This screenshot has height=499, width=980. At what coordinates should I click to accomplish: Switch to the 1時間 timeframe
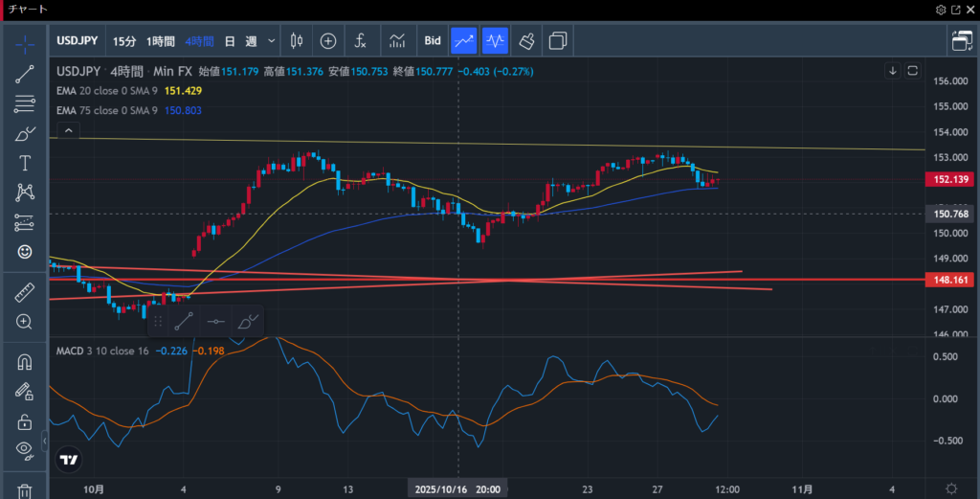[160, 41]
